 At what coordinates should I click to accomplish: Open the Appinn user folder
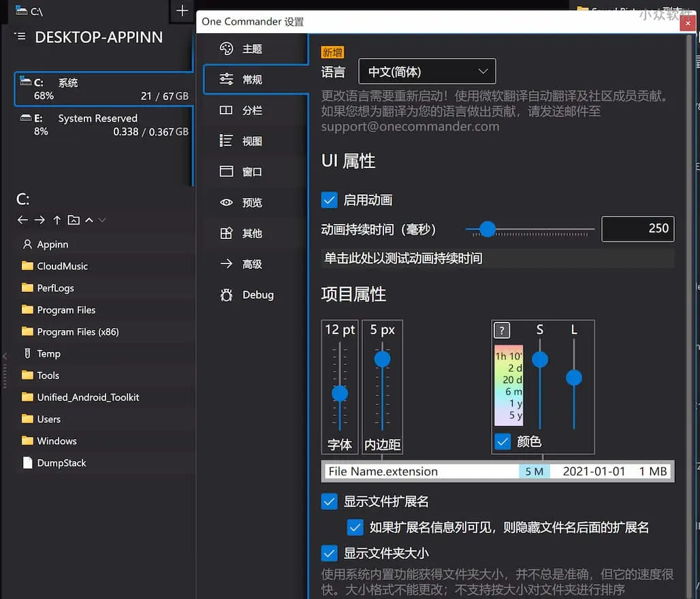click(x=106, y=244)
